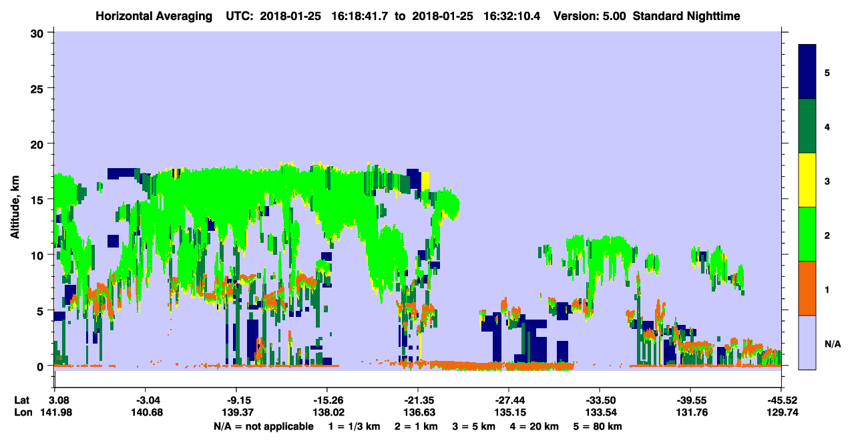Click the colorbar label '3' beside yellow
This screenshot has width=868, height=445.
click(x=827, y=181)
